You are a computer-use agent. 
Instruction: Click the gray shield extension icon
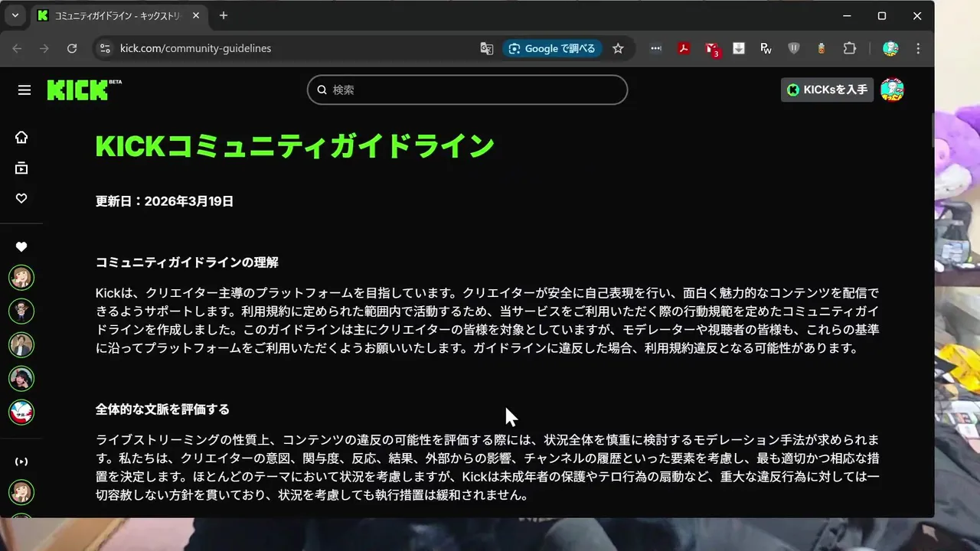[794, 48]
